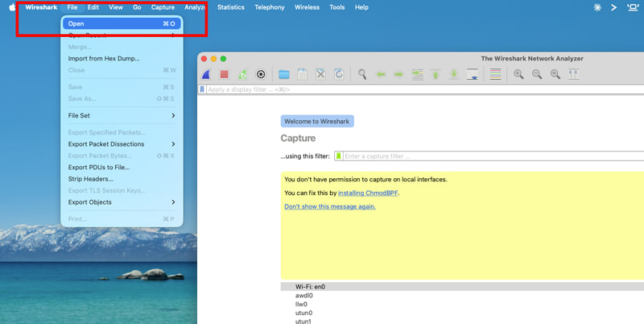
Task: Start capture with the shark fin icon
Action: point(206,74)
